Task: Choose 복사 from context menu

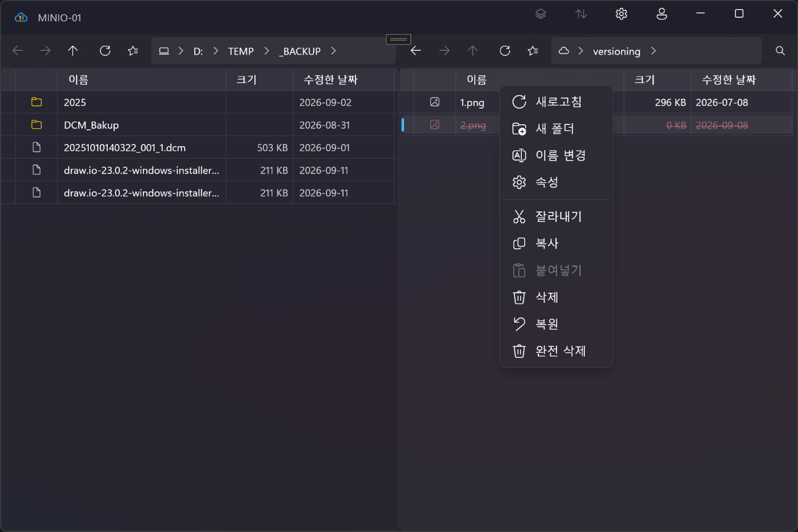Action: pyautogui.click(x=556, y=243)
